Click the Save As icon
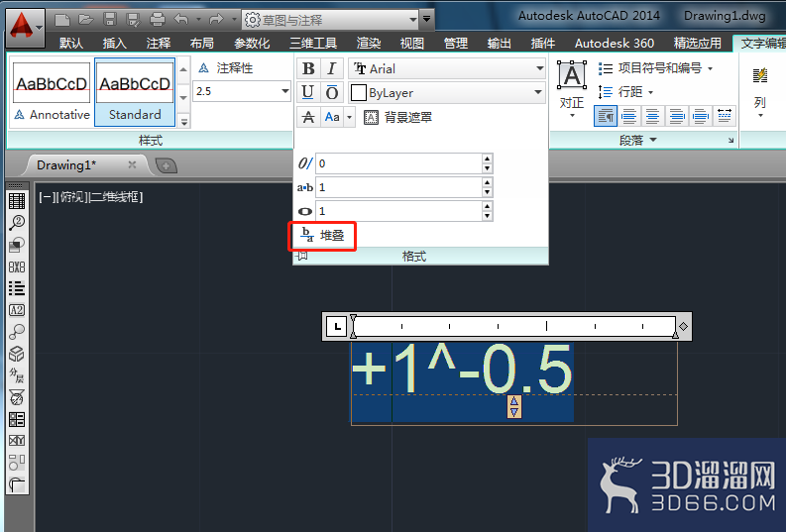The height and width of the screenshot is (532, 786). coord(134,20)
